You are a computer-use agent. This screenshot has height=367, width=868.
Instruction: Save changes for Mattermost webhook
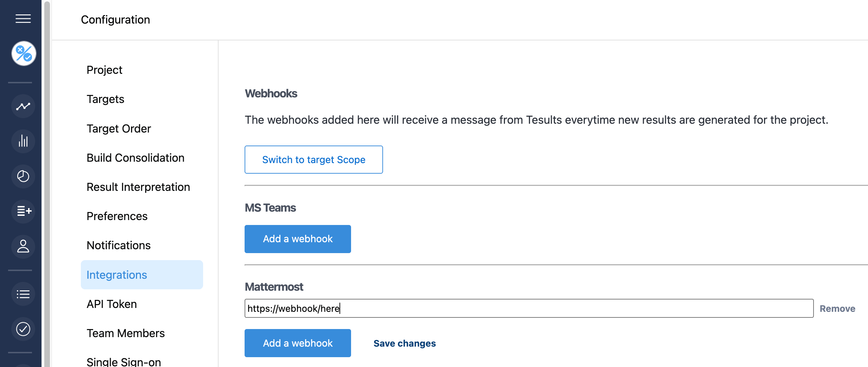pyautogui.click(x=404, y=343)
